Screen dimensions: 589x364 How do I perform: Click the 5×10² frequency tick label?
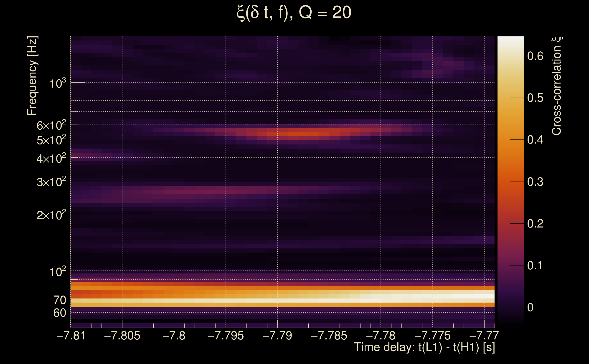[x=51, y=140]
